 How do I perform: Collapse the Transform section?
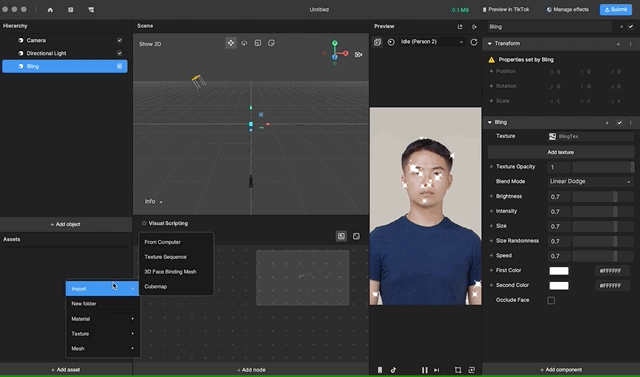click(x=490, y=43)
